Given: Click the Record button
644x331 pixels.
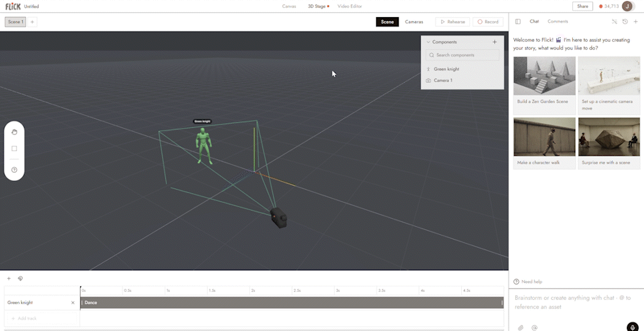Looking at the screenshot, I should tap(488, 22).
